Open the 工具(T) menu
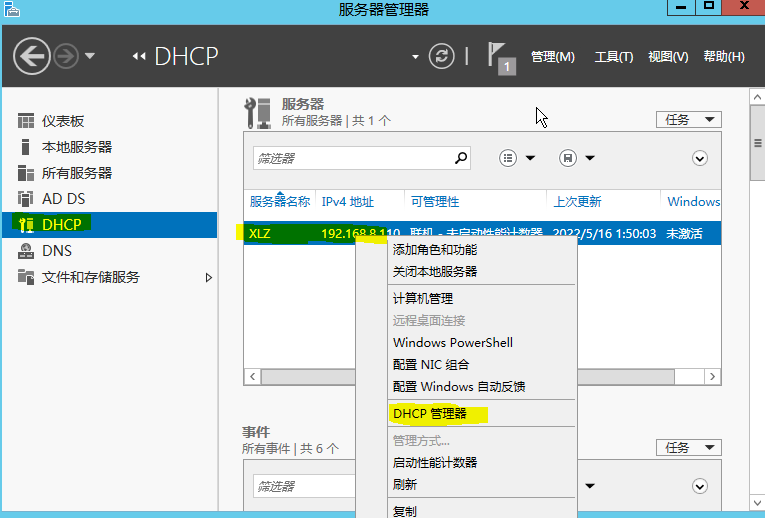The image size is (765, 518). pos(614,57)
